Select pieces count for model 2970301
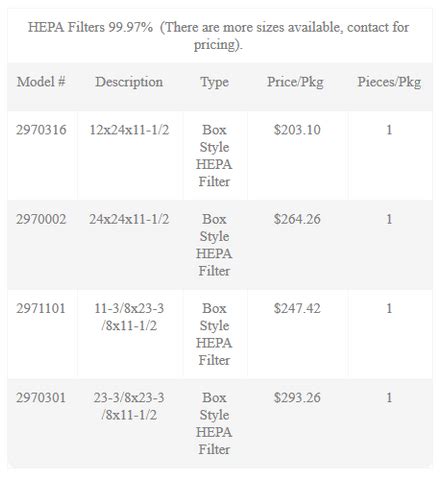 point(389,398)
